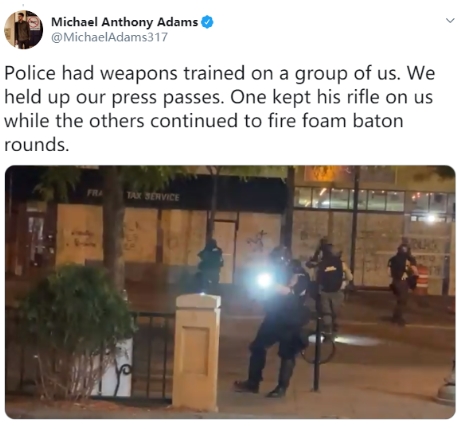
Task: Open Michael Anthony Adams' profile avatar
Action: 23,30
